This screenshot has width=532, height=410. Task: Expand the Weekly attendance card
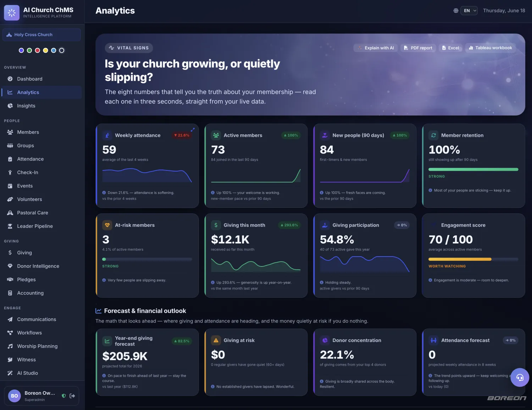(193, 130)
